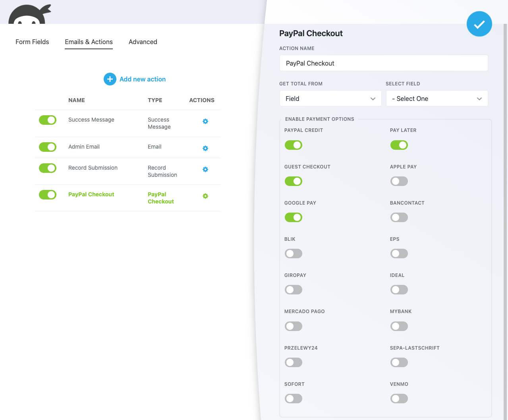The width and height of the screenshot is (508, 420).
Task: Click the PayPal Checkout type cell
Action: (161, 198)
